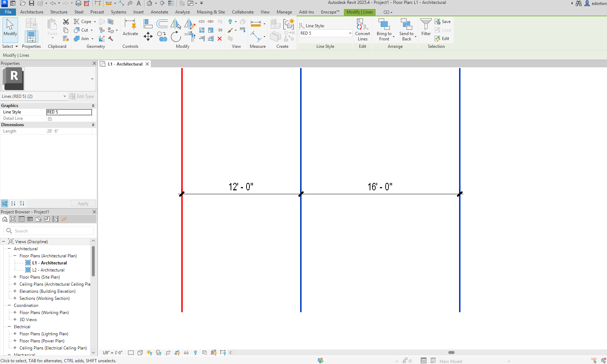Click the Convert Lines button
Viewport: 607px width, 364px height.
tap(362, 30)
